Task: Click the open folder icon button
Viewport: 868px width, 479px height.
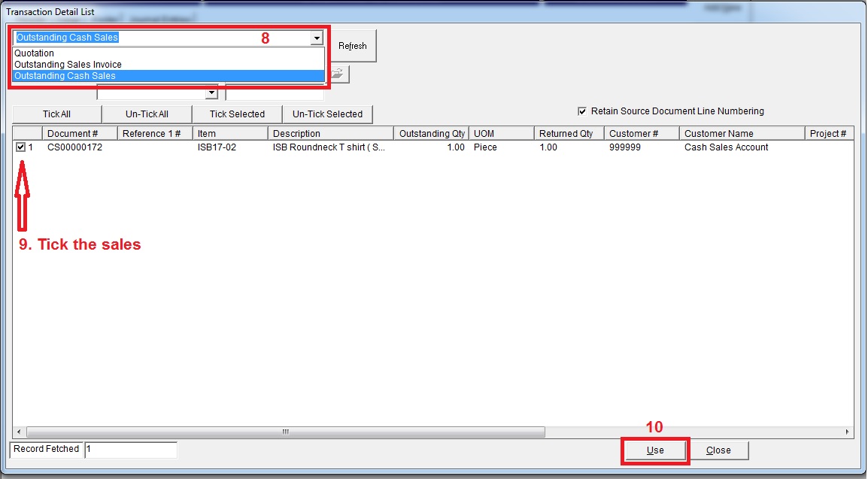Action: pos(338,74)
